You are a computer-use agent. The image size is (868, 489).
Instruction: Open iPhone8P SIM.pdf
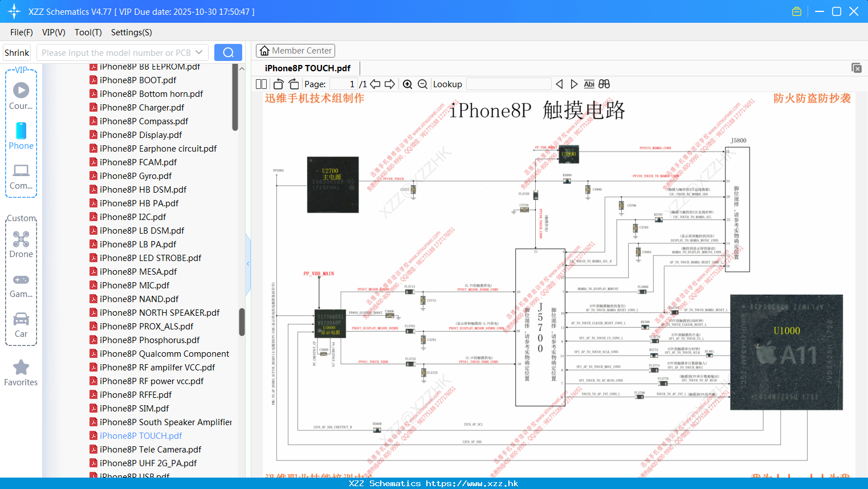click(134, 409)
